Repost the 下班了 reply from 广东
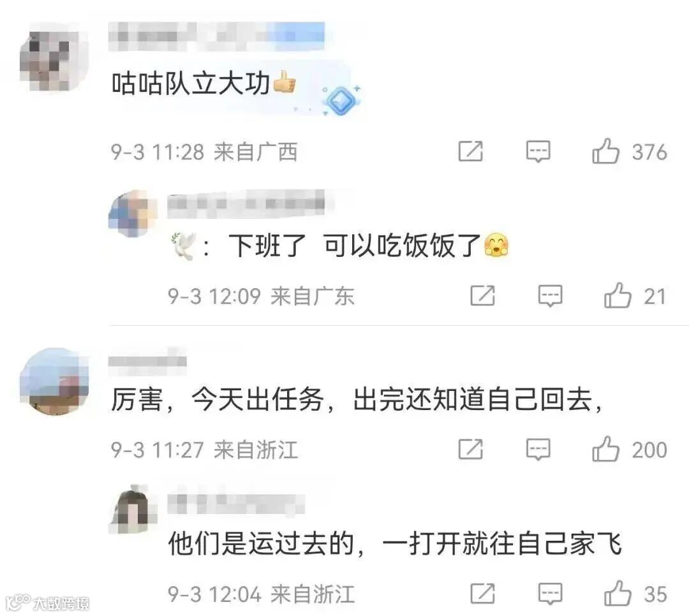Screen dimensions: 689x616 tap(482, 295)
